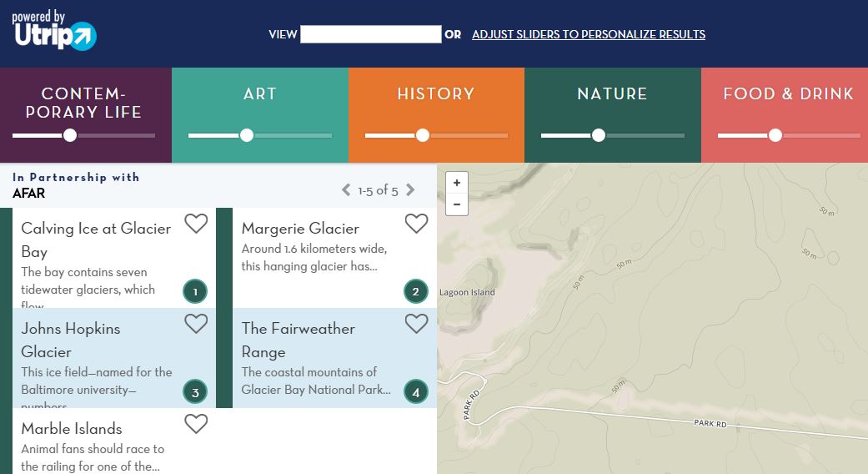868x474 pixels.
Task: Select the Nature category heading
Action: (x=612, y=94)
